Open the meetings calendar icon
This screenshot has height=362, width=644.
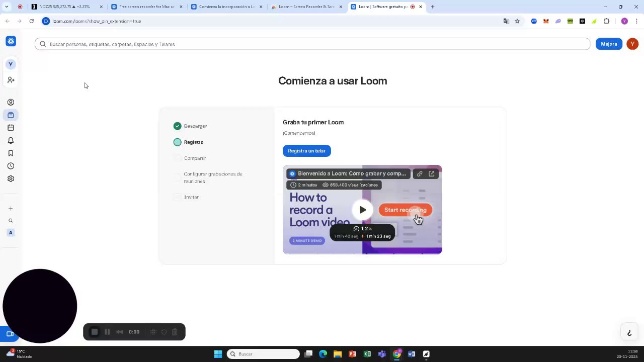pos(11,128)
